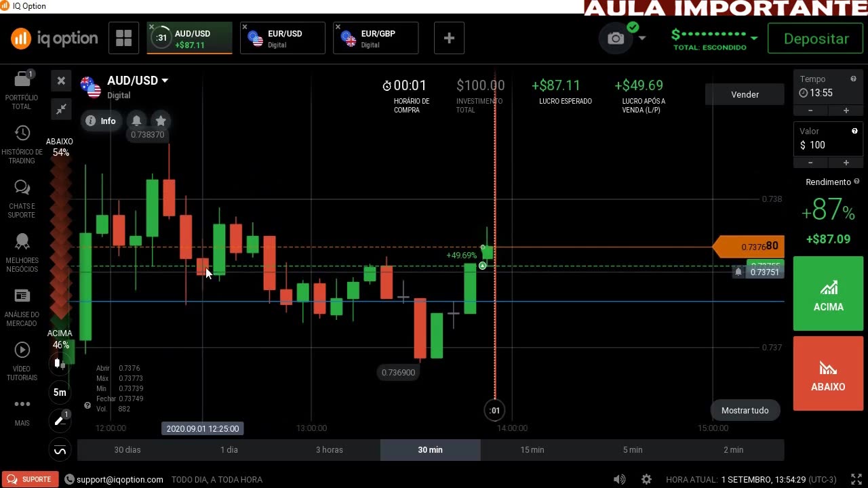Open the indicators wave icon
Screen dimensions: 868x488
click(x=60, y=450)
